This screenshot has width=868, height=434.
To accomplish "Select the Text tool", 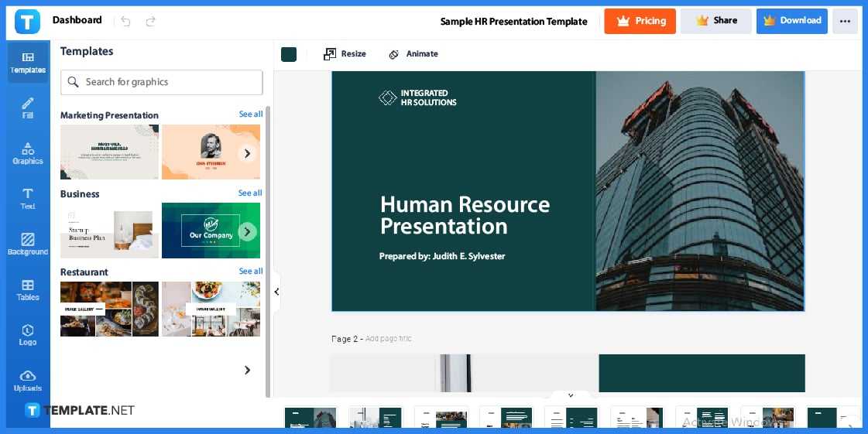I will [28, 198].
